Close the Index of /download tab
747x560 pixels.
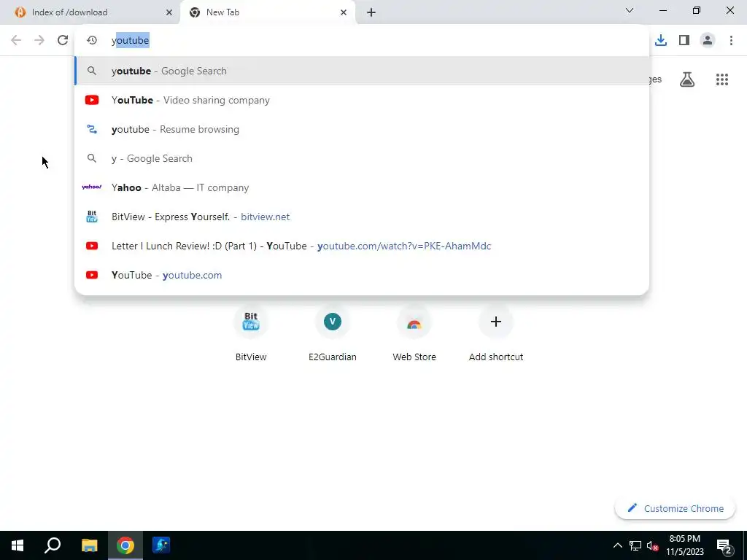[x=169, y=12]
